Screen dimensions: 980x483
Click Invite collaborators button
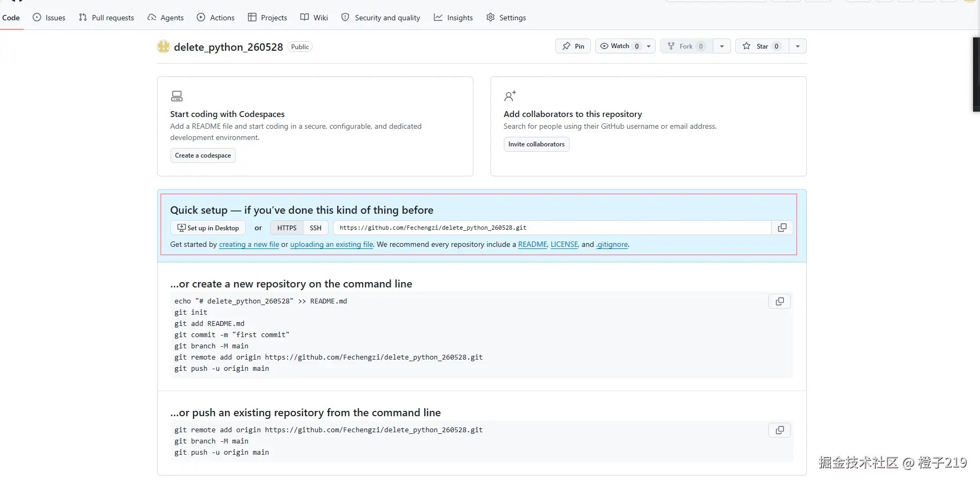tap(536, 144)
